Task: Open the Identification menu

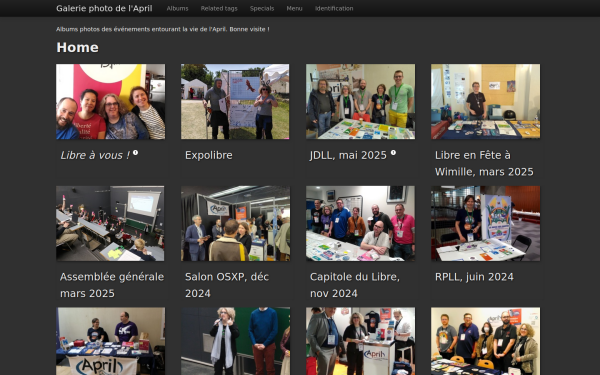Action: point(334,8)
